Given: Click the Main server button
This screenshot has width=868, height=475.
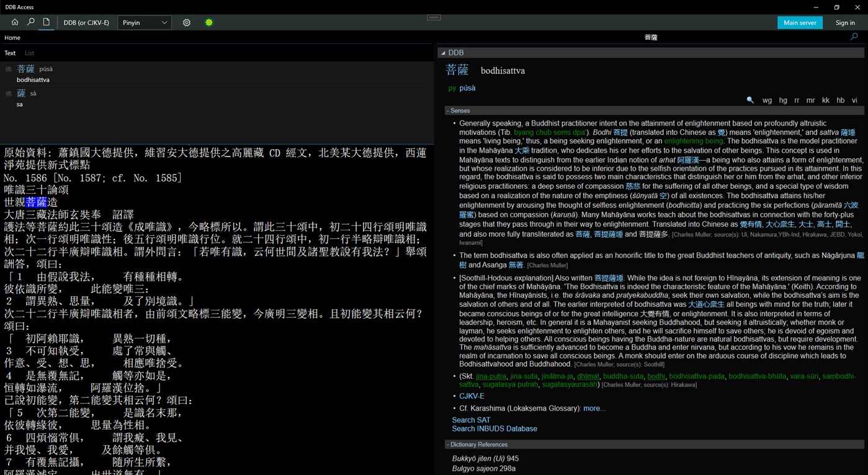Looking at the screenshot, I should (800, 22).
